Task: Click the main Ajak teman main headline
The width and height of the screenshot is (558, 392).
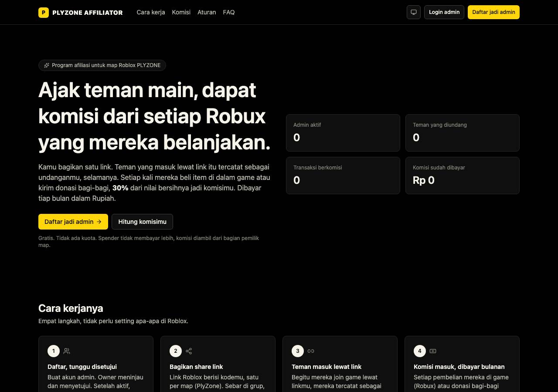Action: pos(154,116)
